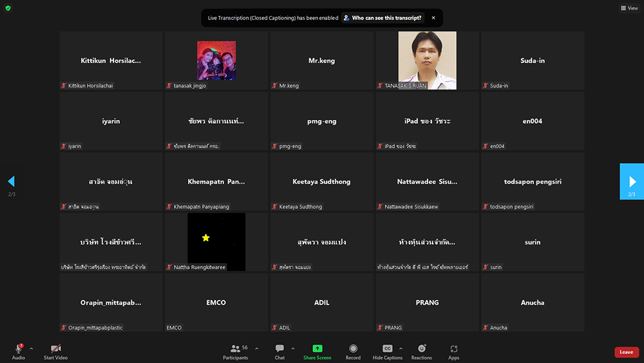Start recording with the Record button
This screenshot has width=644, height=363.
(353, 351)
